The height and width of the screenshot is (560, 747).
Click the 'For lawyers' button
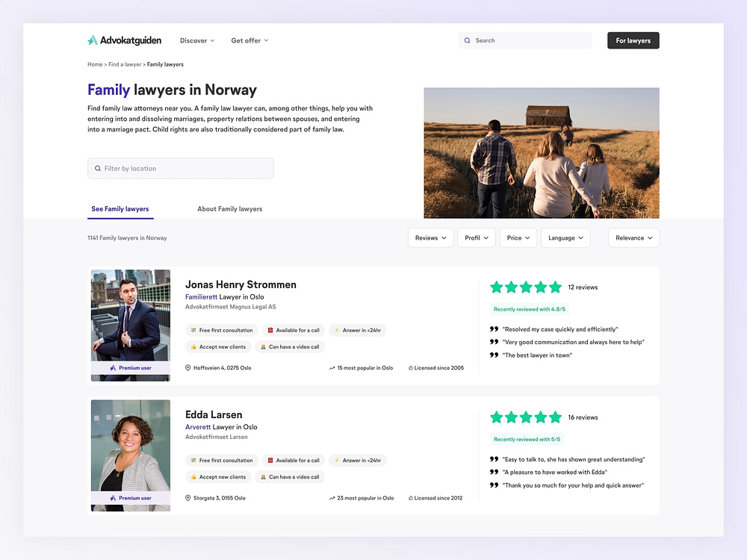pyautogui.click(x=633, y=40)
